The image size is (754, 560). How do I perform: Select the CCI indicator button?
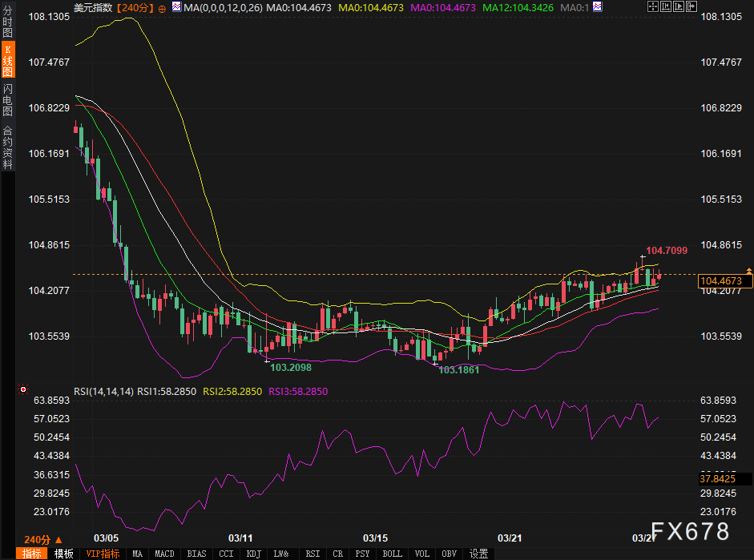click(x=226, y=554)
